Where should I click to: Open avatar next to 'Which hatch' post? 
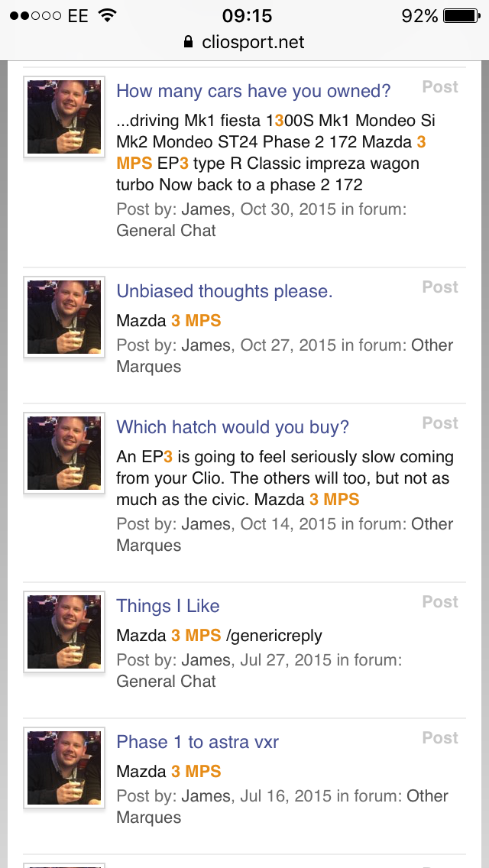[x=64, y=453]
